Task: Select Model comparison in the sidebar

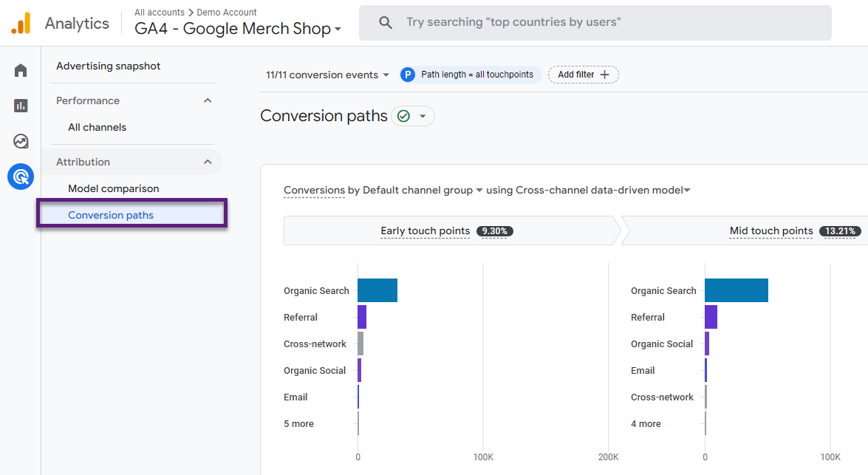Action: point(113,188)
